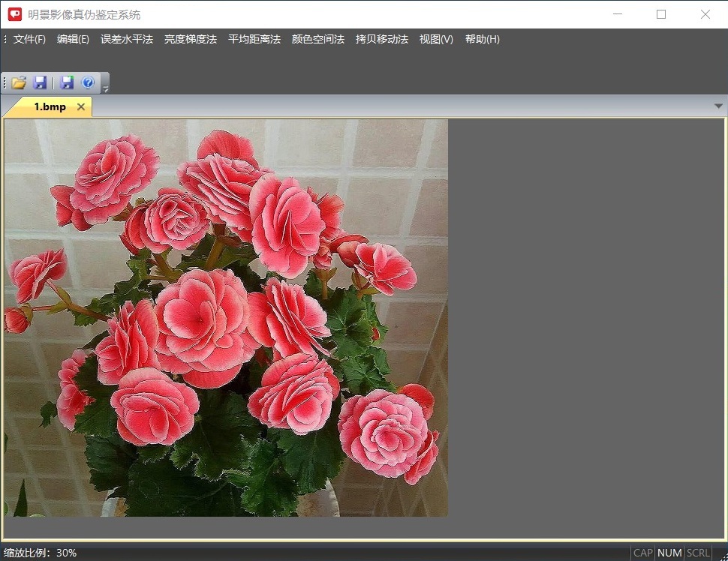Open the 平均距离法 menu
The image size is (728, 561).
pyautogui.click(x=254, y=39)
